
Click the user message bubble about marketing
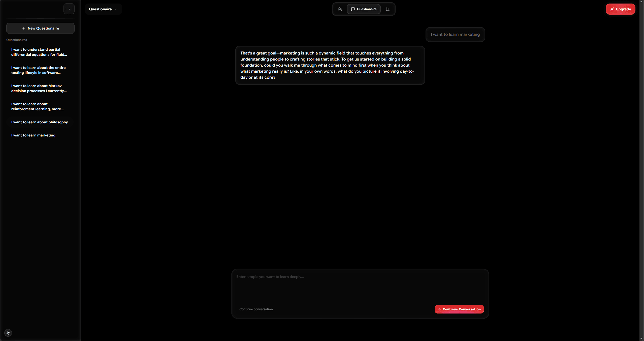455,35
